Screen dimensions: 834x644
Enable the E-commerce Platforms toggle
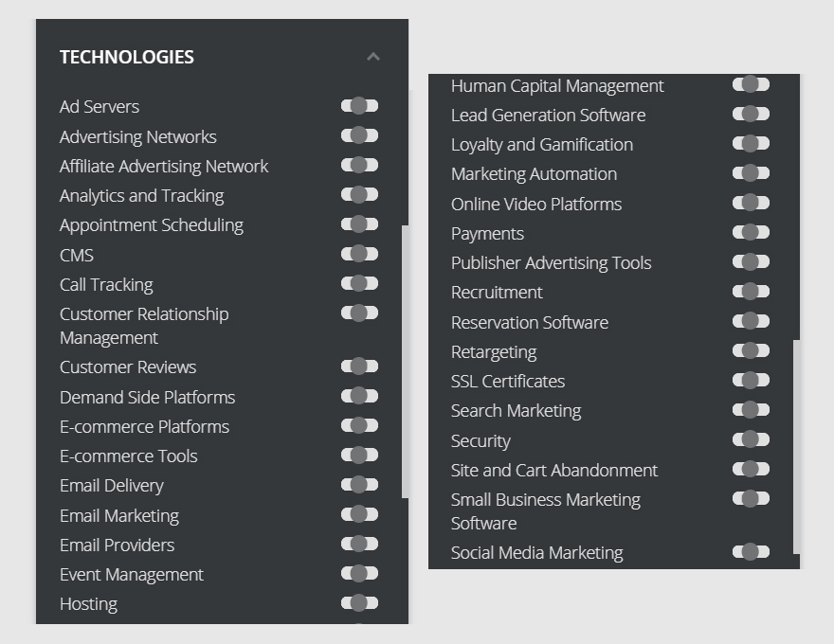(x=359, y=425)
